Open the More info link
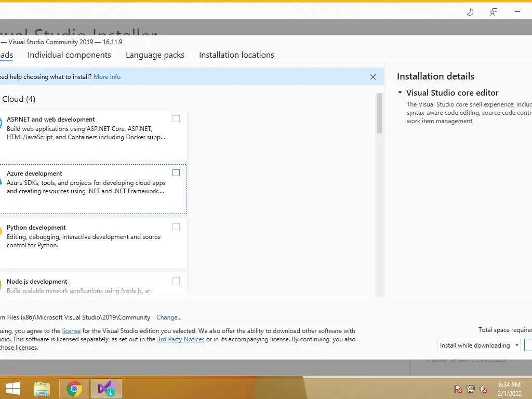 coord(107,77)
